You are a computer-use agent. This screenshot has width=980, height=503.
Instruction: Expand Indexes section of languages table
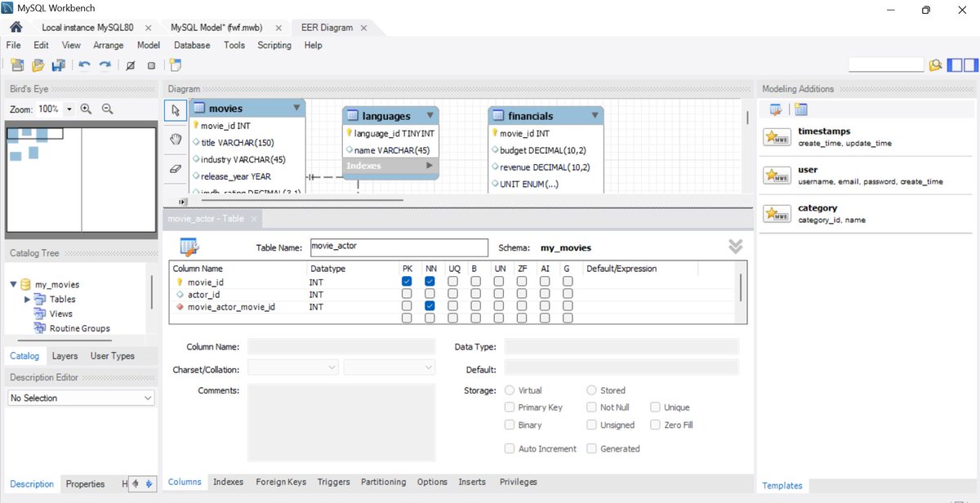click(430, 166)
